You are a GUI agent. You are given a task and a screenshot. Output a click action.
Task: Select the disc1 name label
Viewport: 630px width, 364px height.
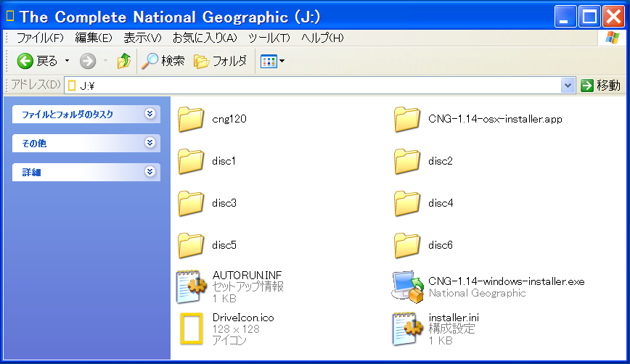point(224,161)
